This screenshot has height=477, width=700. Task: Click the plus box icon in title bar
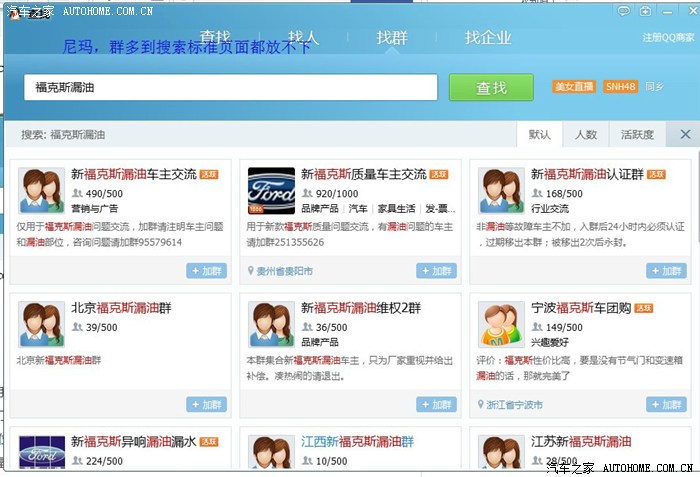pos(646,11)
